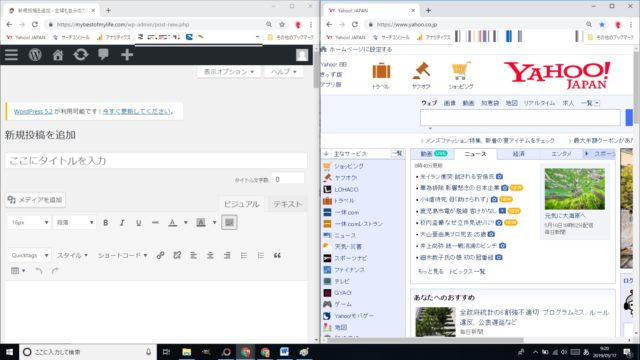
Task: Click the WordPress 5.2 update notice link
Action: pos(33,111)
